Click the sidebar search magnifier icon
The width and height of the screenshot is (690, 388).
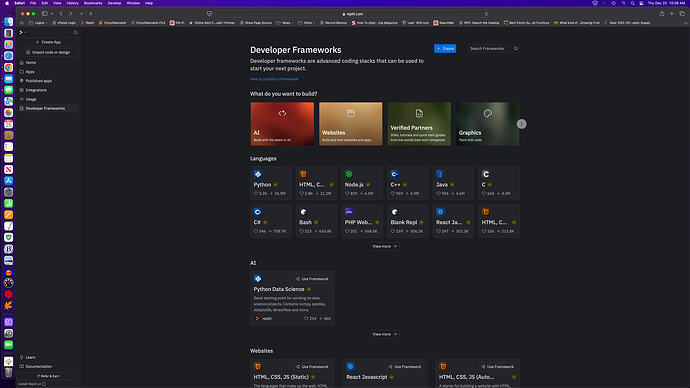click(75, 32)
